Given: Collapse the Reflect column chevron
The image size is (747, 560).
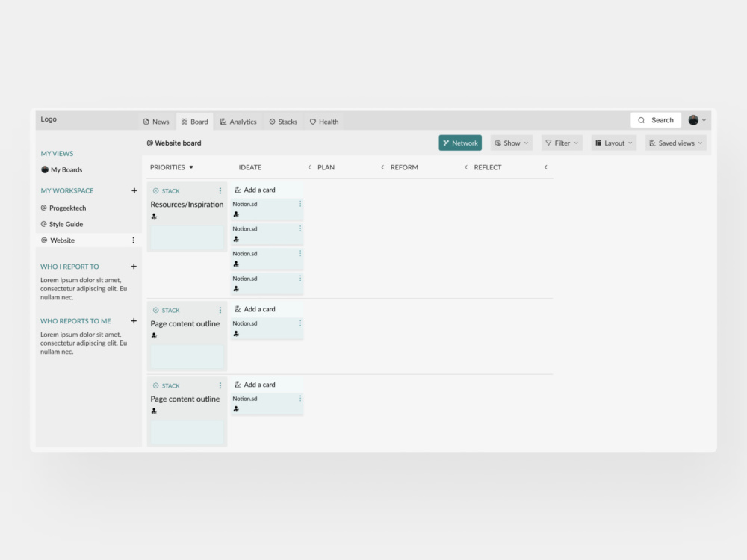Looking at the screenshot, I should pyautogui.click(x=545, y=167).
